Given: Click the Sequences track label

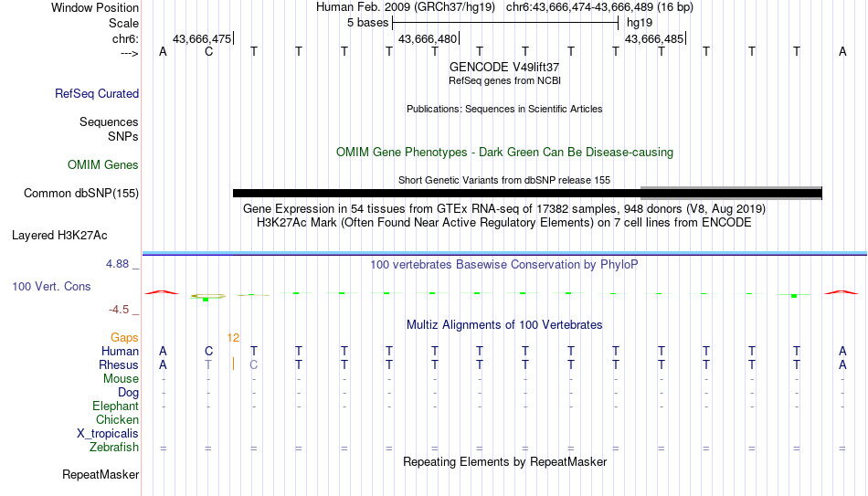Looking at the screenshot, I should tap(109, 121).
